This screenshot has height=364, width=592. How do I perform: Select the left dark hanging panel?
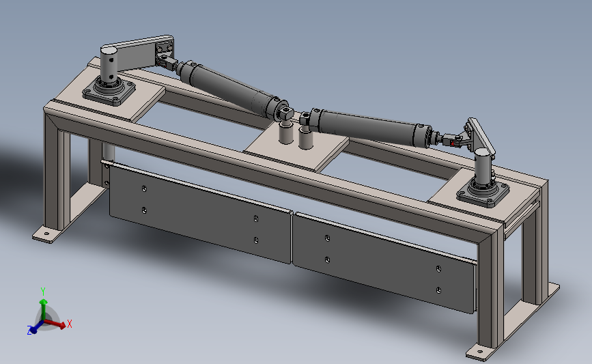coord(200,214)
